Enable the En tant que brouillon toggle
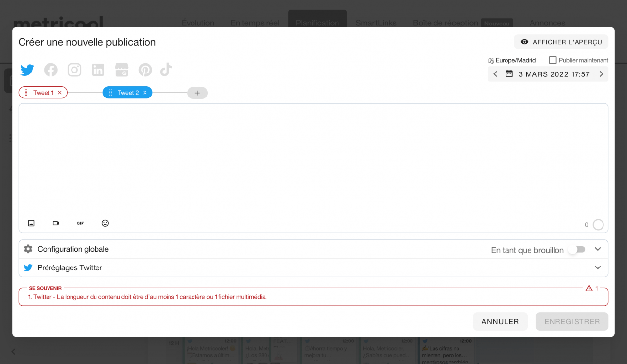The image size is (627, 364). [576, 249]
